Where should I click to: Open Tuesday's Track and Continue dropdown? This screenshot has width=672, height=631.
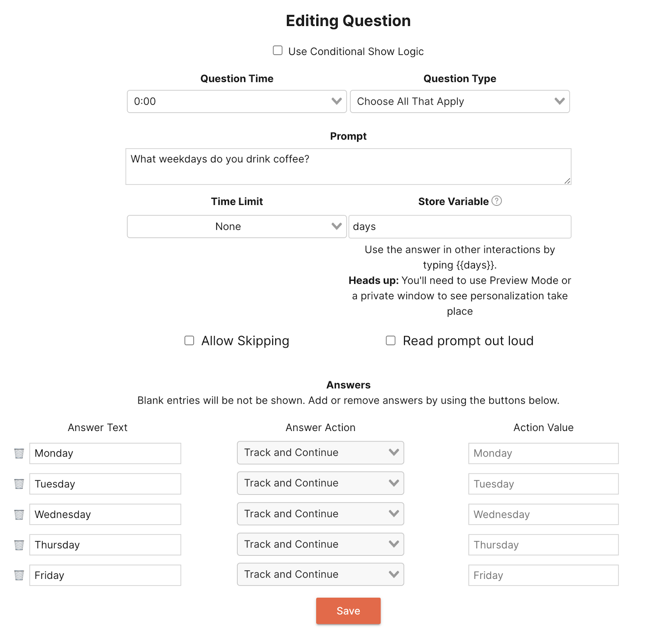[320, 483]
